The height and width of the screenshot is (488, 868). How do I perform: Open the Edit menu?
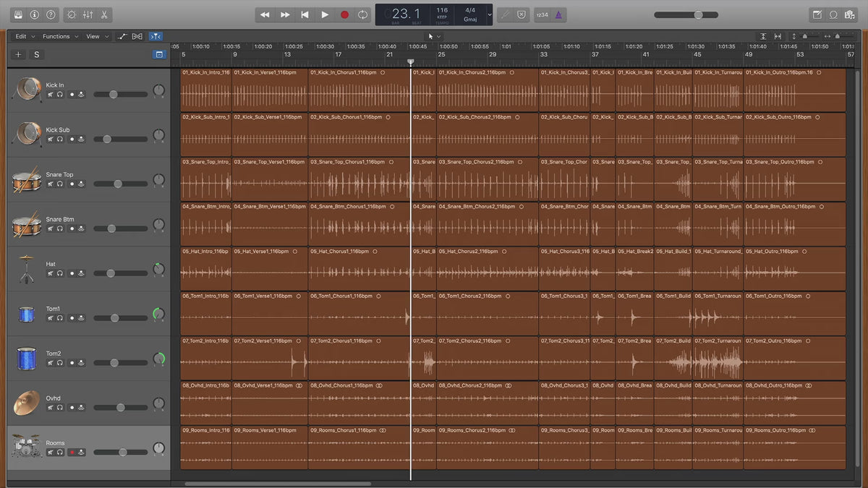[x=23, y=36]
